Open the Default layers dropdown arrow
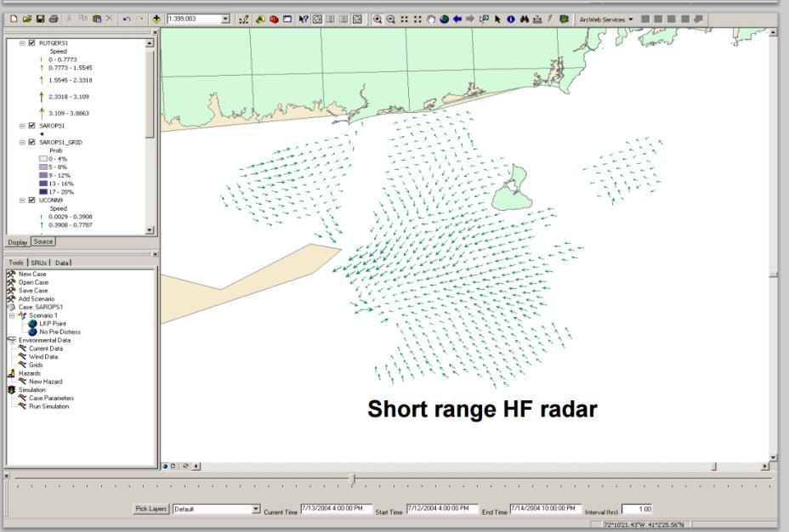This screenshot has height=532, width=789. pos(256,509)
